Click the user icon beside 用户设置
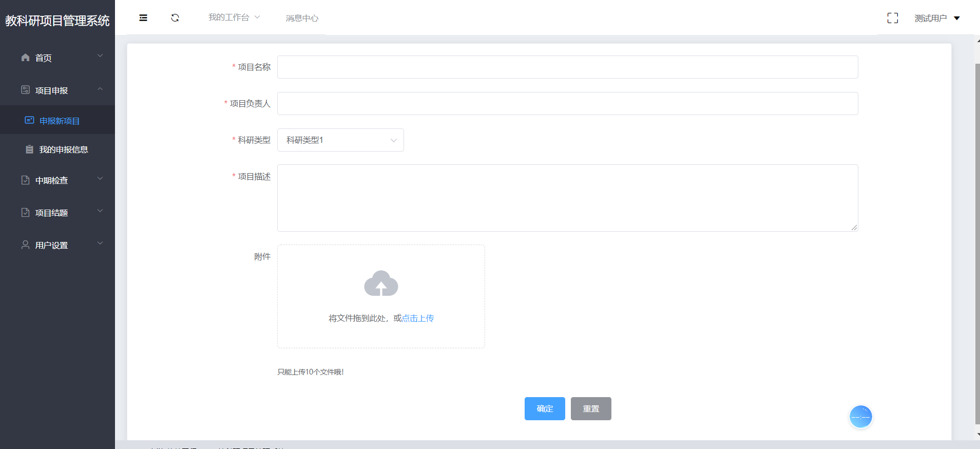Screen dimensions: 980x449 pyautogui.click(x=25, y=245)
